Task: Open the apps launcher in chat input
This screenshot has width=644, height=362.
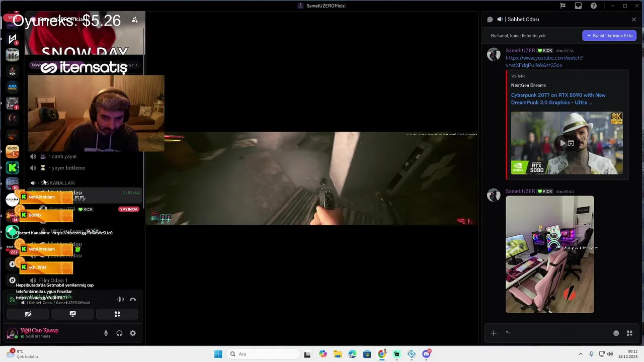Action: (x=629, y=333)
